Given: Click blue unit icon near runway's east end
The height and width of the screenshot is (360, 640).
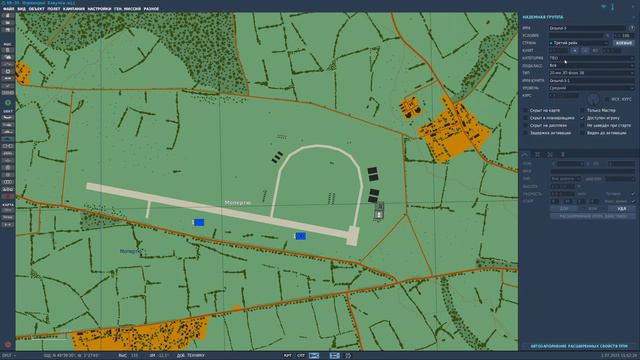Looking at the screenshot, I should click(x=300, y=236).
